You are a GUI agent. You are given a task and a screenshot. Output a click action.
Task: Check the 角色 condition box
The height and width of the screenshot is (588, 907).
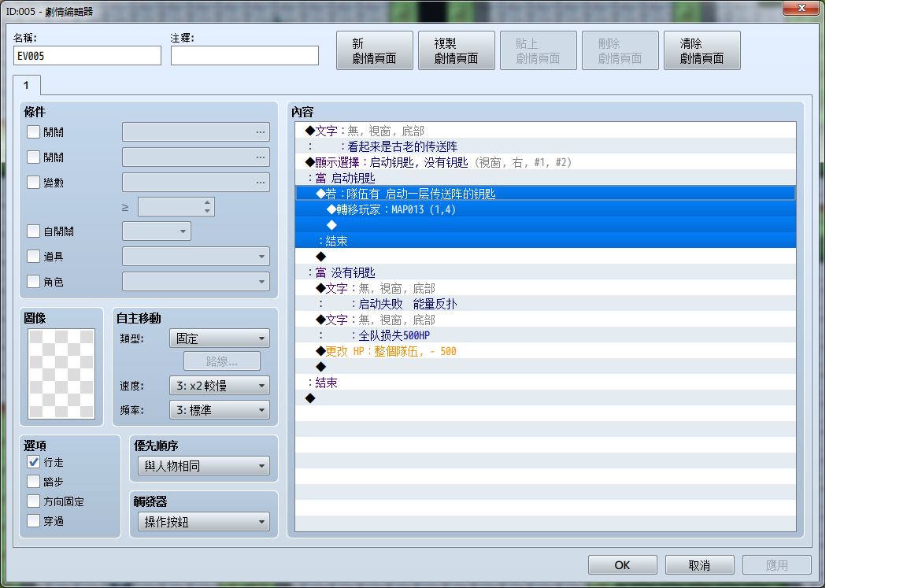(34, 282)
